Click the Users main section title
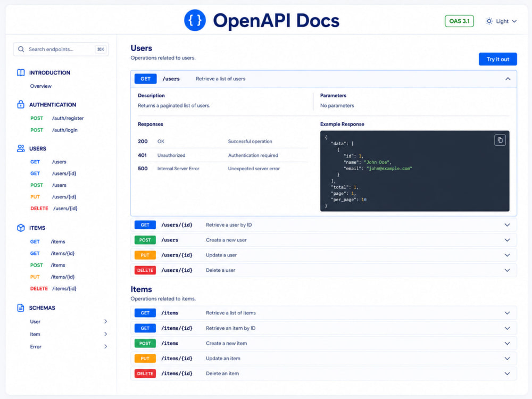 point(141,48)
